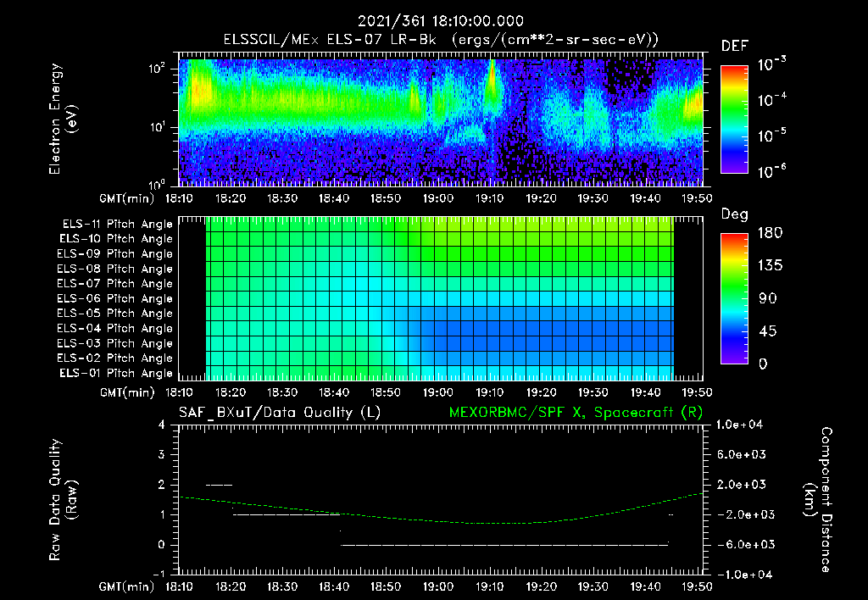868x600 pixels.
Task: Select the ELS-03 Pitch Angle row label
Action: click(115, 343)
